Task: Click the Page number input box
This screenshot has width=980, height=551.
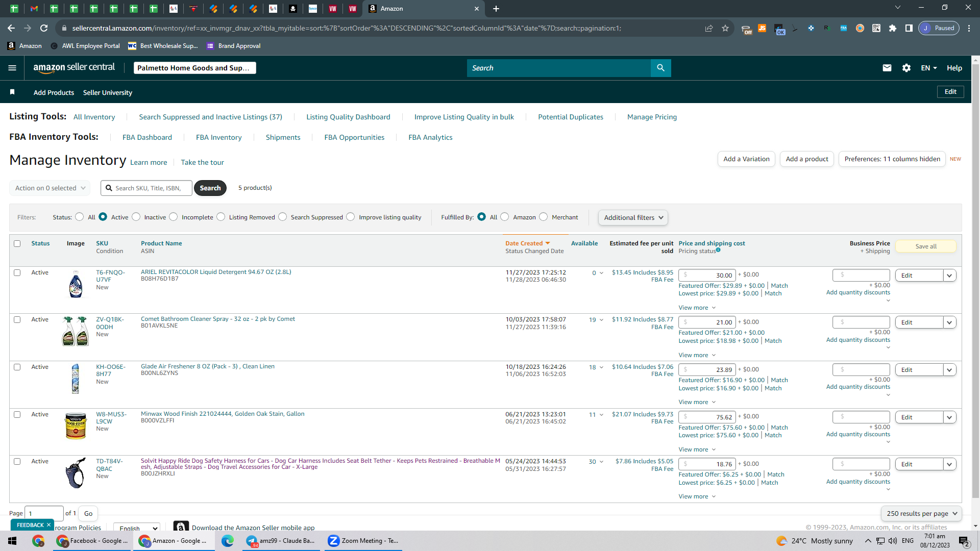Action: [44, 513]
